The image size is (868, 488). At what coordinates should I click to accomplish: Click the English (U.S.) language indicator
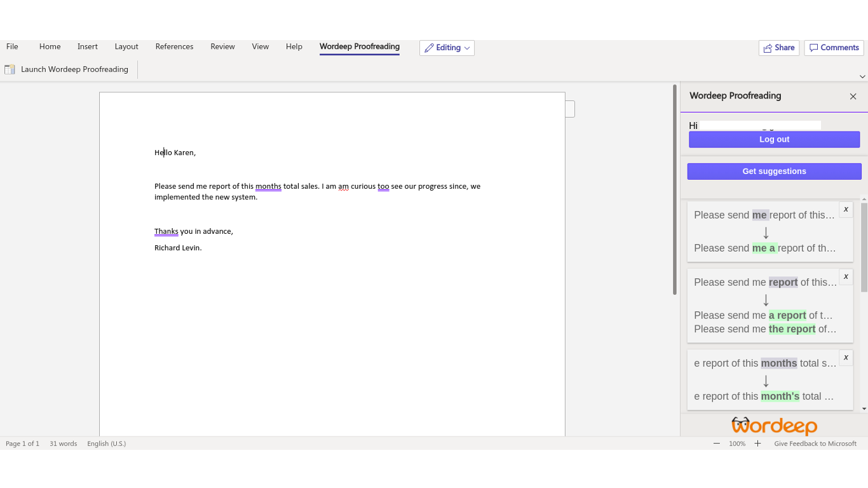pos(107,444)
